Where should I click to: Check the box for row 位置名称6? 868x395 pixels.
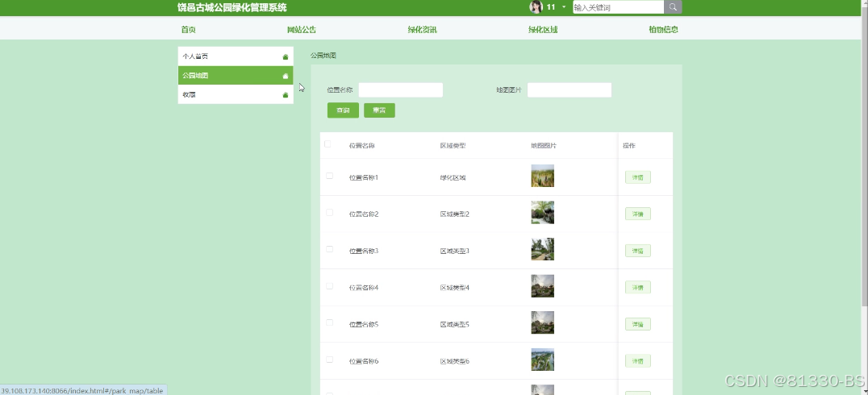(329, 360)
